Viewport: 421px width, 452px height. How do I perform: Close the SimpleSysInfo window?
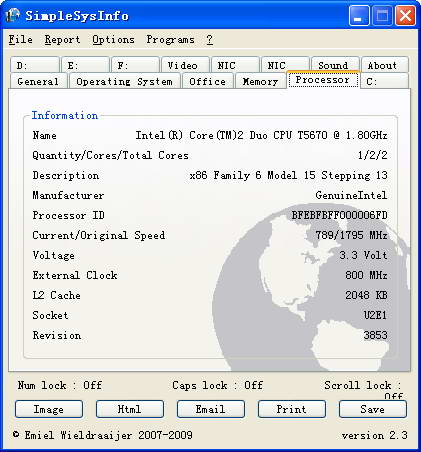tap(405, 16)
